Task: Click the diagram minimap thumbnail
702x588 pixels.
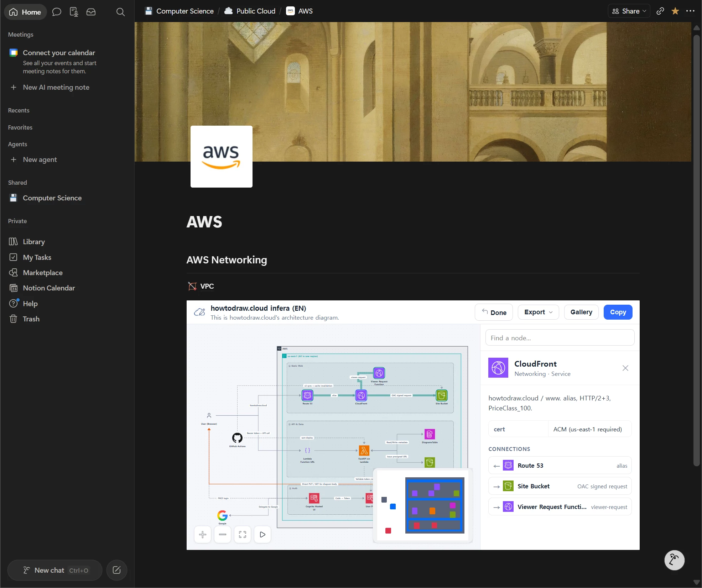Action: [422, 505]
